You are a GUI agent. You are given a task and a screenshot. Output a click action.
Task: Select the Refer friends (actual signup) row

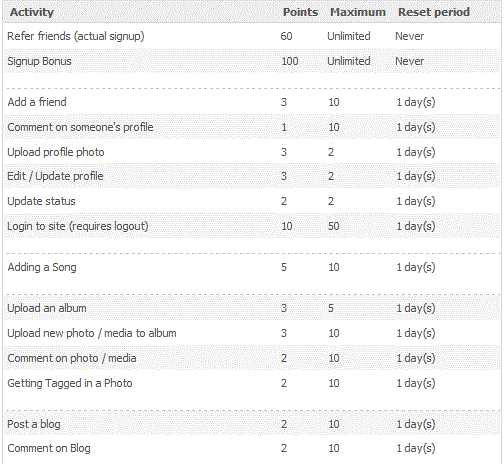tap(252, 36)
